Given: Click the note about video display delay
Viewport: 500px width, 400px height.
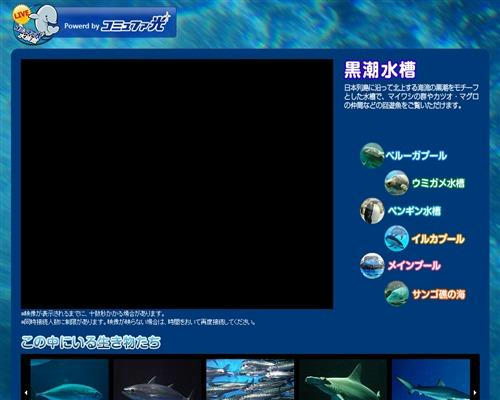Looking at the screenshot, I should click(93, 314).
